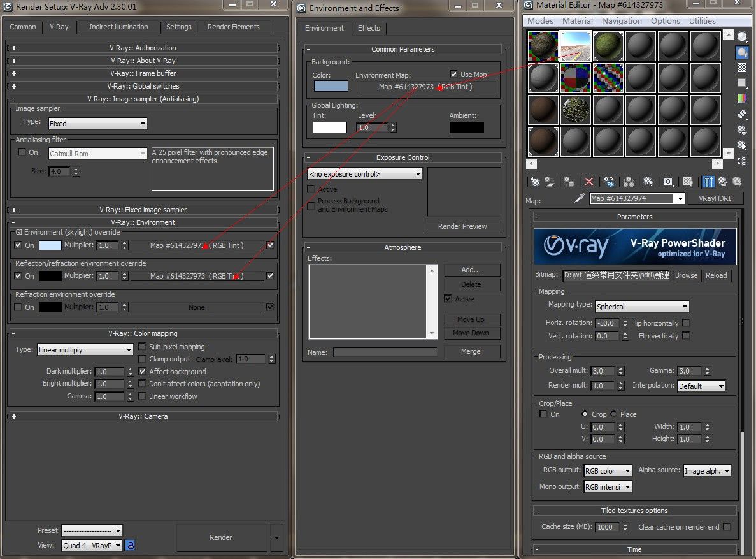756x559 pixels.
Task: Open Color mapping Type Linear multiply dropdown
Action: pyautogui.click(x=85, y=350)
